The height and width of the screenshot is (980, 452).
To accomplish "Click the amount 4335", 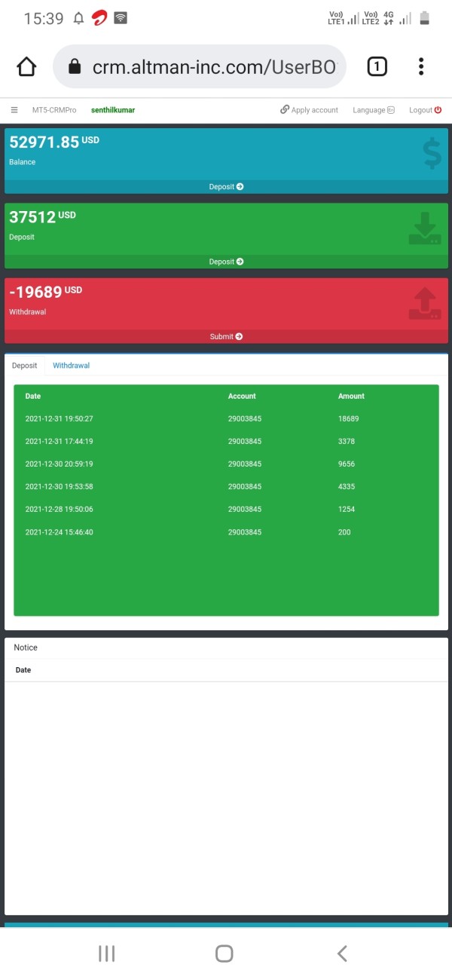I will [347, 486].
